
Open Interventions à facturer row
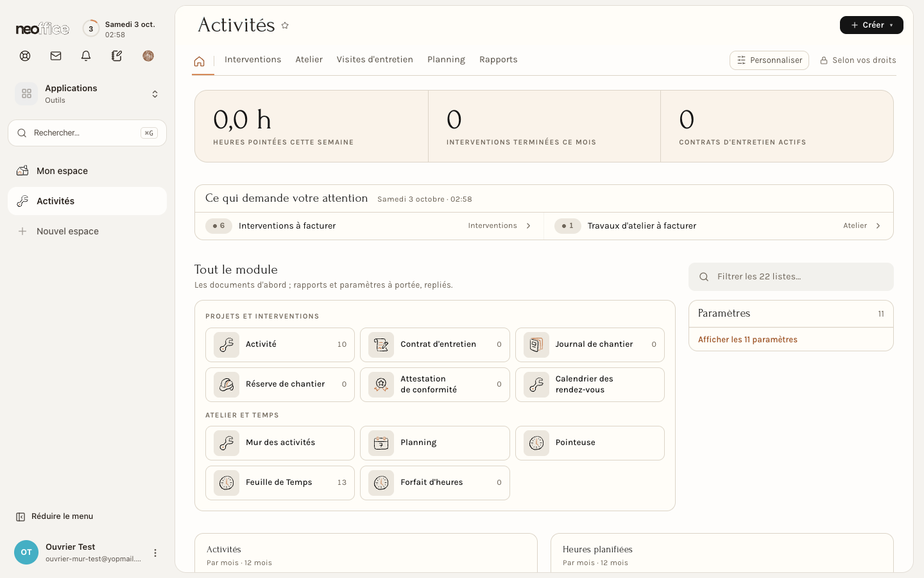[x=369, y=226]
